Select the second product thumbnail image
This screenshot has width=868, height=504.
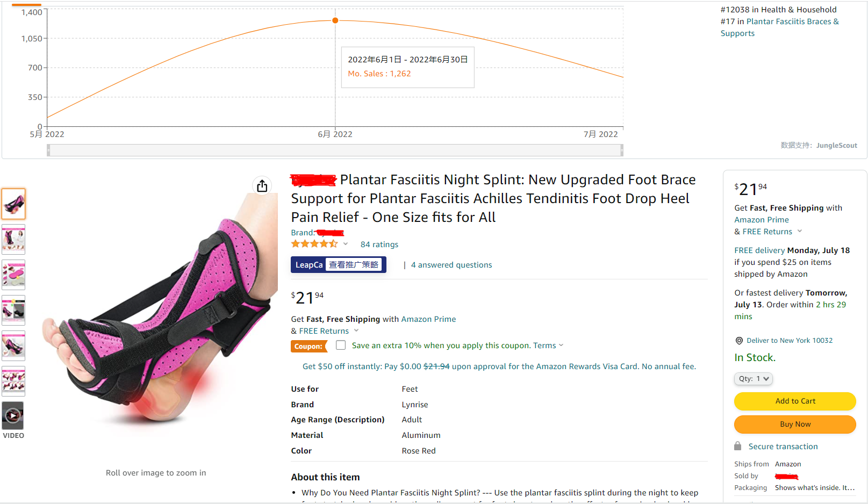pos(13,239)
